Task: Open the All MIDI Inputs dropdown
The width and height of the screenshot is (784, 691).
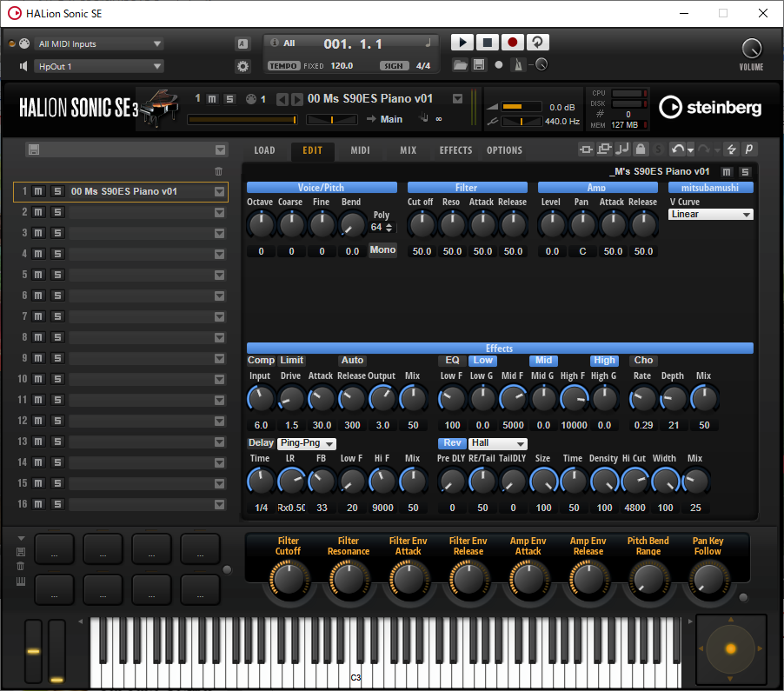Action: point(99,44)
